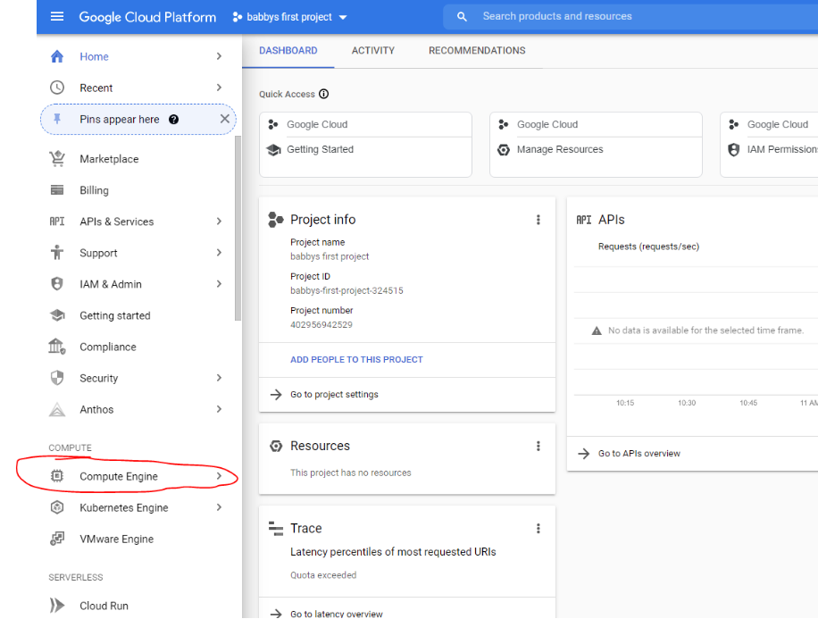This screenshot has height=644, width=818.
Task: Open Resources card options menu
Action: (538, 447)
